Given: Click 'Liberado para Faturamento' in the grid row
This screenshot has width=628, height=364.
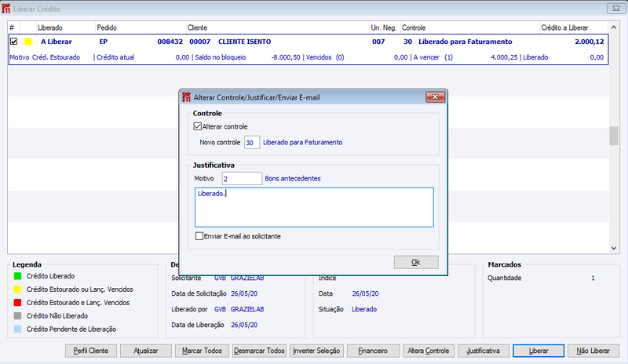Looking at the screenshot, I should point(465,42).
